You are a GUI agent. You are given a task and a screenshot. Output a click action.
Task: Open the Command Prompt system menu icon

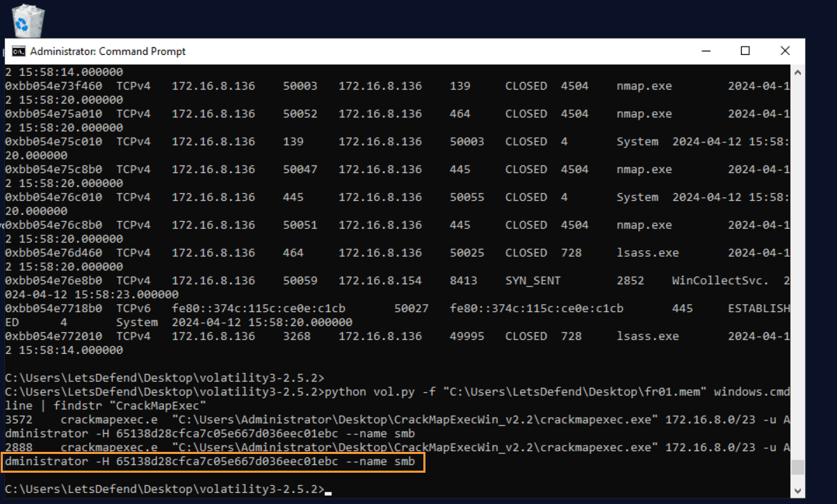(x=19, y=51)
